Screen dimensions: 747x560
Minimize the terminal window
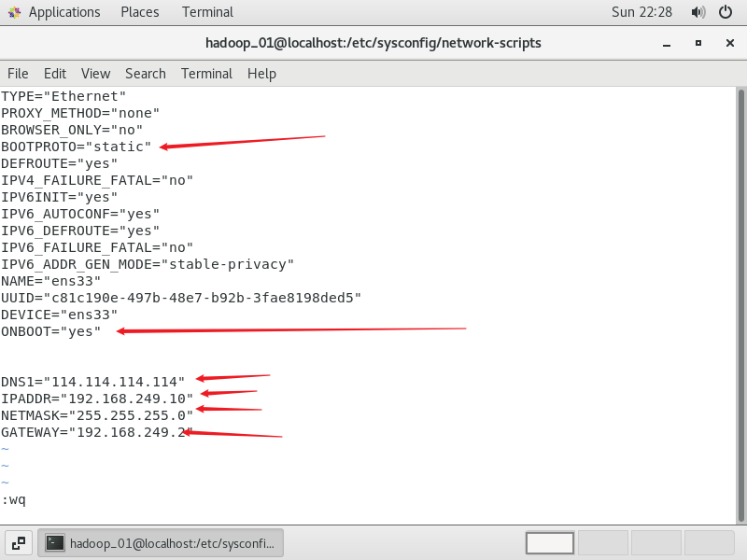[667, 43]
